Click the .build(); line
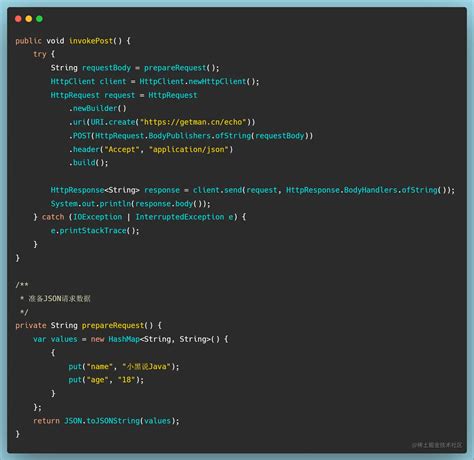 point(88,163)
